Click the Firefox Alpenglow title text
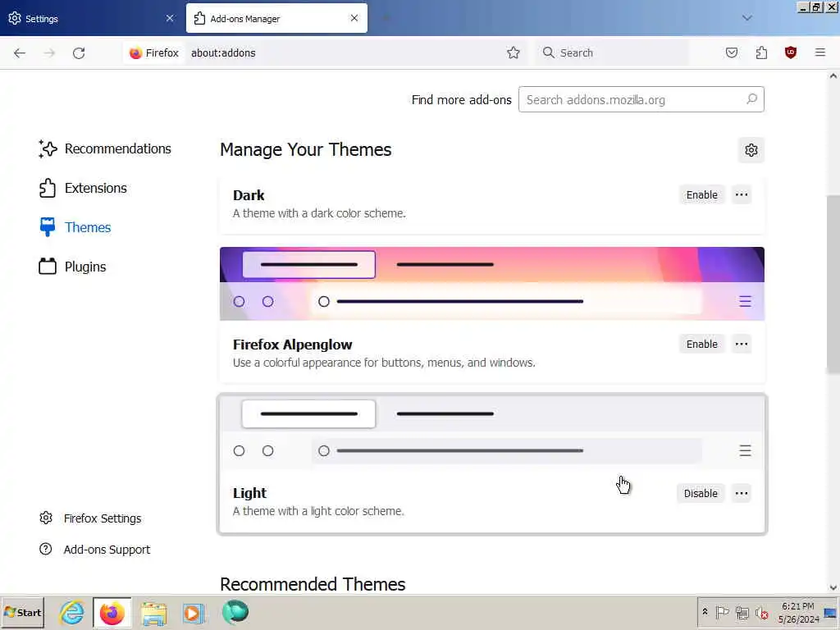Screen dimensions: 840x630 click(x=293, y=345)
